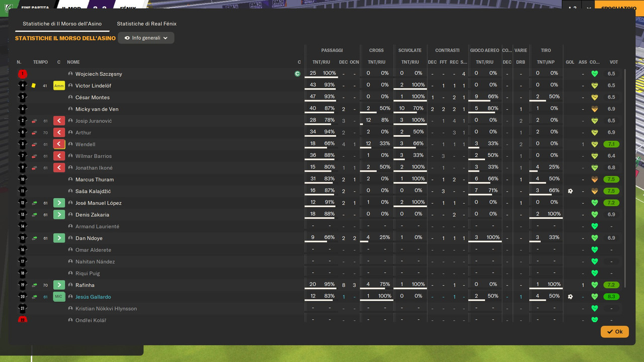Click Jesús Gallardo's green 8.3 rating badge

(611, 297)
